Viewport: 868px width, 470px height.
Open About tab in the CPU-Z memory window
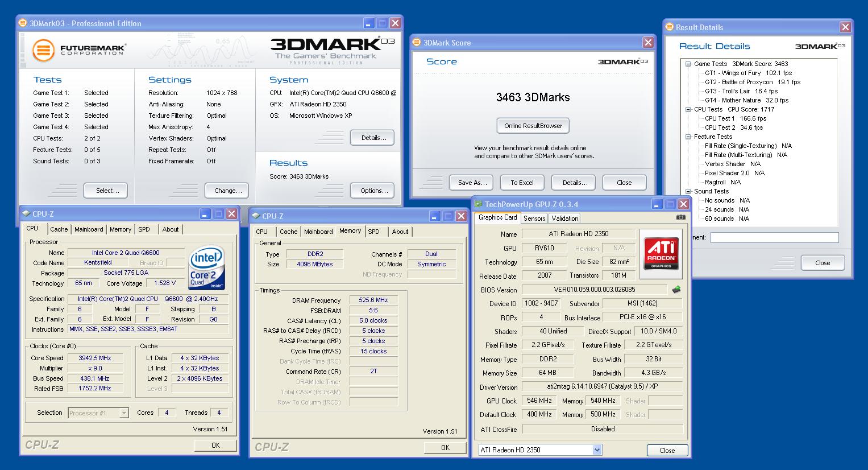400,232
